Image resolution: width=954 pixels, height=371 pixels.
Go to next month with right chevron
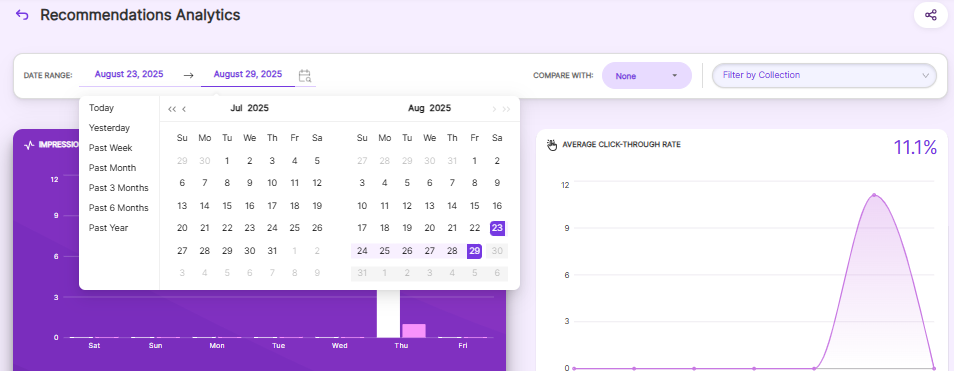[494, 109]
